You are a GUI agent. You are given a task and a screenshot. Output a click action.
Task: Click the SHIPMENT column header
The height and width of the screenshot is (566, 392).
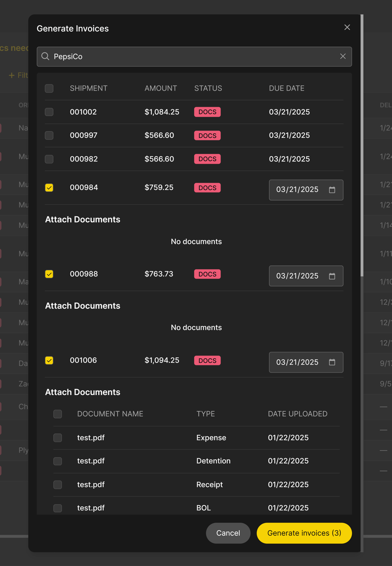click(88, 88)
